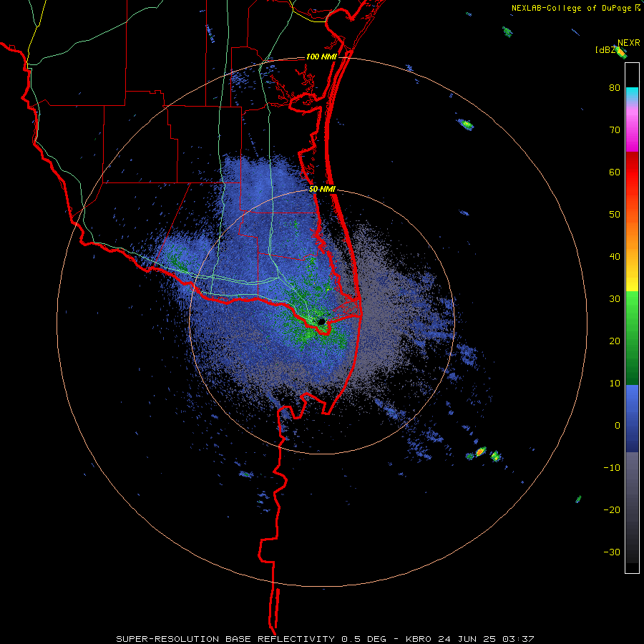Click the 03:37 timestamp in the caption
The height and width of the screenshot is (644, 644).
coord(519,639)
